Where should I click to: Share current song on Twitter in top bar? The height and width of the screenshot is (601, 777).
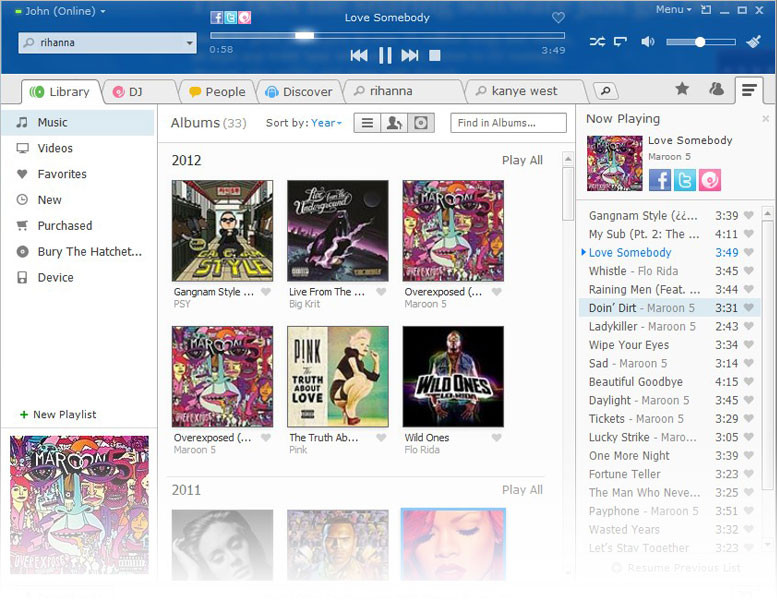[230, 17]
